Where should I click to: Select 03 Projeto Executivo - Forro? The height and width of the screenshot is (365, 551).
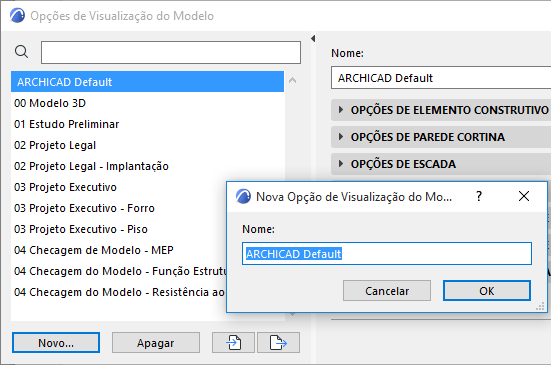(x=119, y=208)
